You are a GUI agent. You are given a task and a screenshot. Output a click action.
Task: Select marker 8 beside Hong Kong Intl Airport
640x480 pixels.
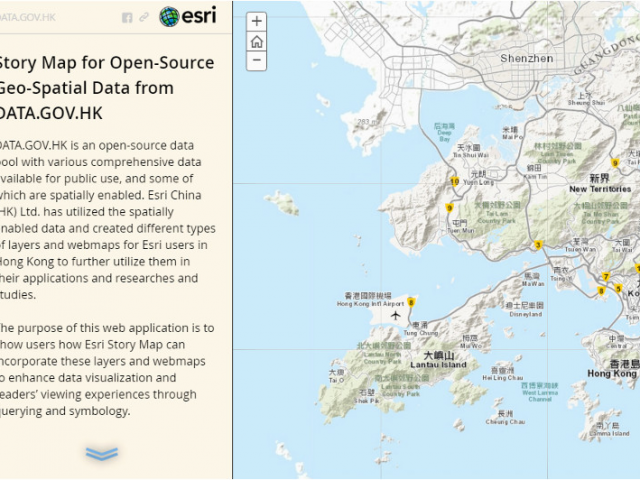click(411, 302)
